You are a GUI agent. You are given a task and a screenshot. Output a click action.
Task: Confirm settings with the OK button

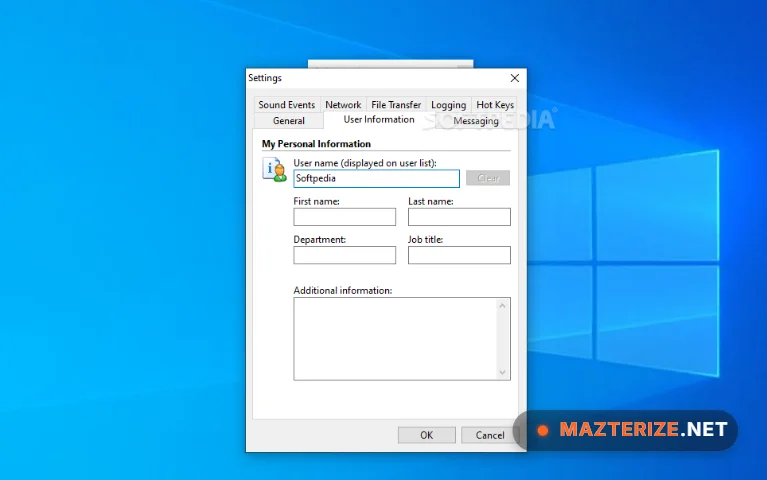[427, 435]
